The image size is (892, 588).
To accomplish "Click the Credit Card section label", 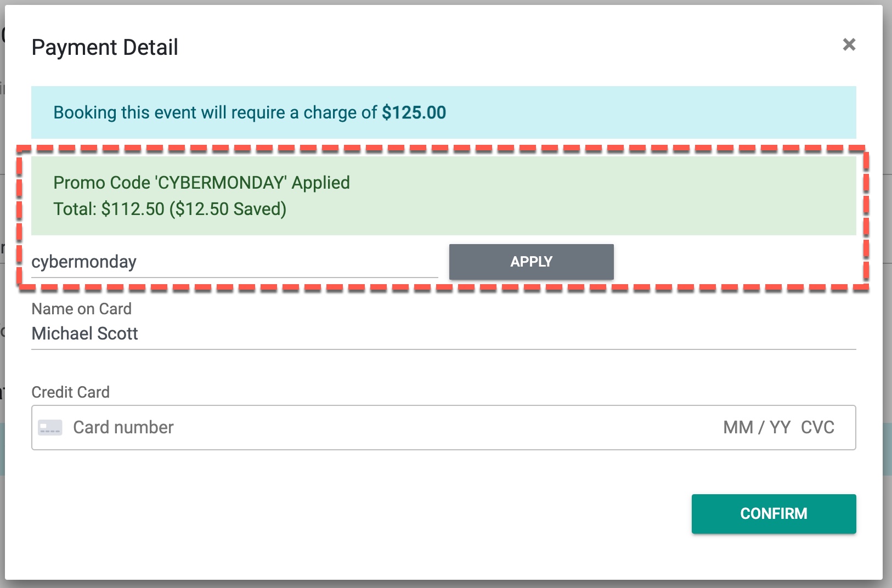I will click(x=70, y=392).
